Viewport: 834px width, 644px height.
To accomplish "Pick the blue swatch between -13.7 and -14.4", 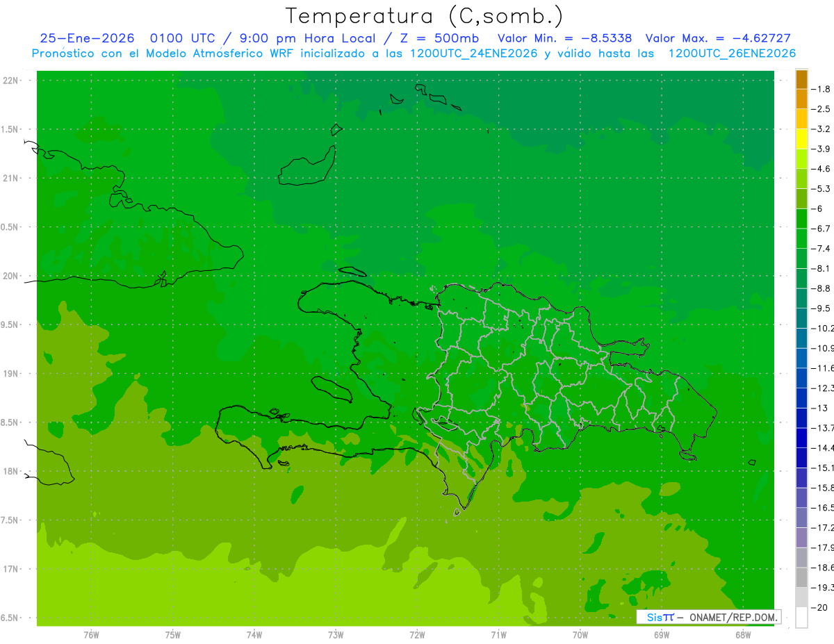I will click(x=801, y=438).
